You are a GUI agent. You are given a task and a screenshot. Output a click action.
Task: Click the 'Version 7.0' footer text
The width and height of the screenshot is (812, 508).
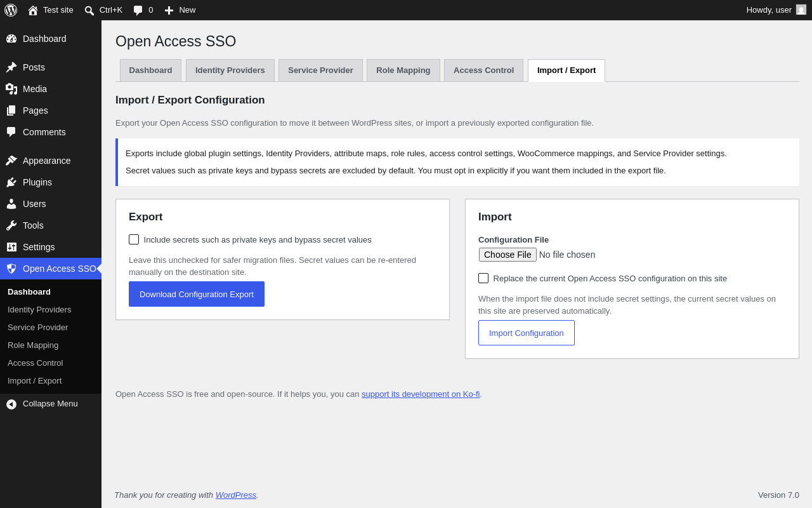pyautogui.click(x=778, y=495)
